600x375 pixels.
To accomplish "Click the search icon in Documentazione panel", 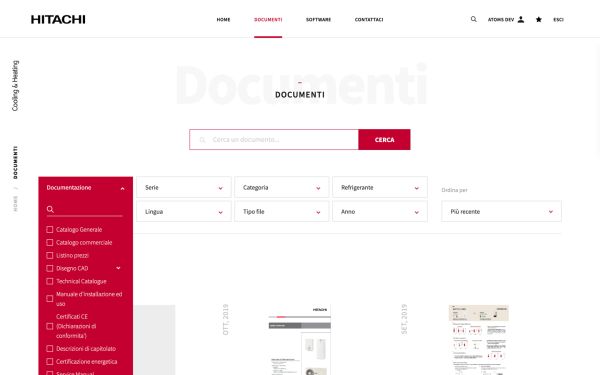I will coord(50,209).
